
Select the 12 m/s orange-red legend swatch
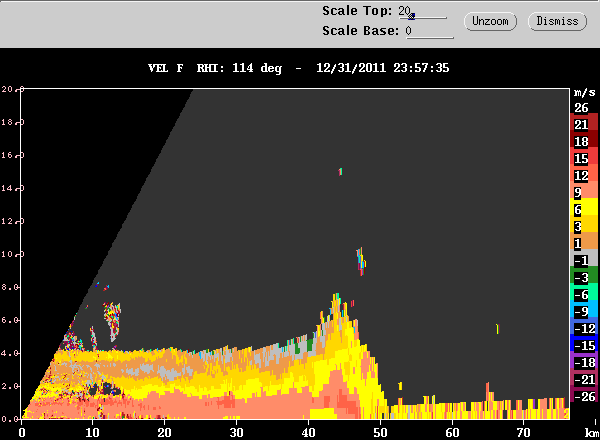[584, 173]
